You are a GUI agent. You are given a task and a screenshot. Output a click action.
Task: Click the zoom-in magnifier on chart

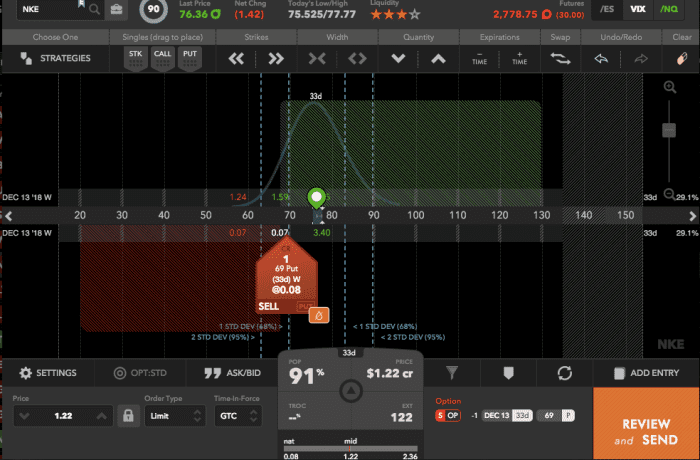[669, 87]
